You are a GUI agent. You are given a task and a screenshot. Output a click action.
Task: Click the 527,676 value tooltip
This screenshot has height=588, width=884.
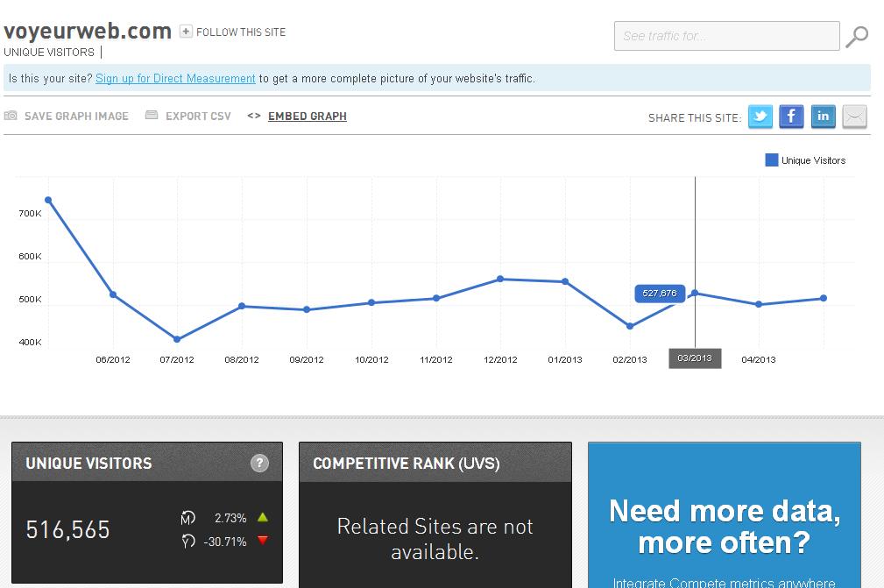pos(660,294)
